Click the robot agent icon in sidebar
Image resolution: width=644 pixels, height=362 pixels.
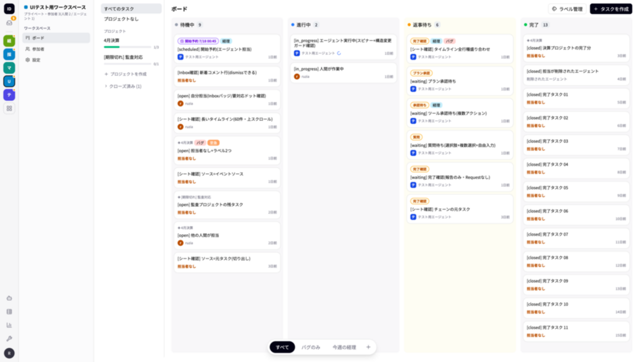click(9, 298)
